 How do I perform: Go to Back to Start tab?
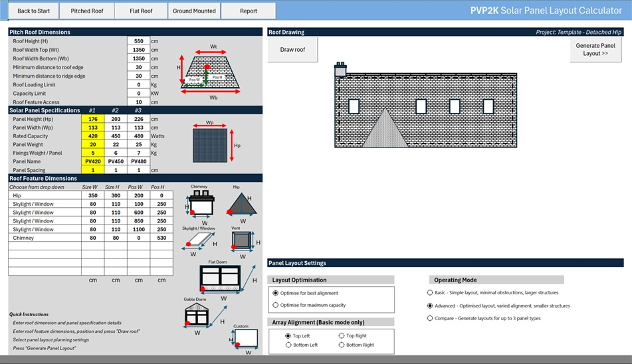point(33,11)
